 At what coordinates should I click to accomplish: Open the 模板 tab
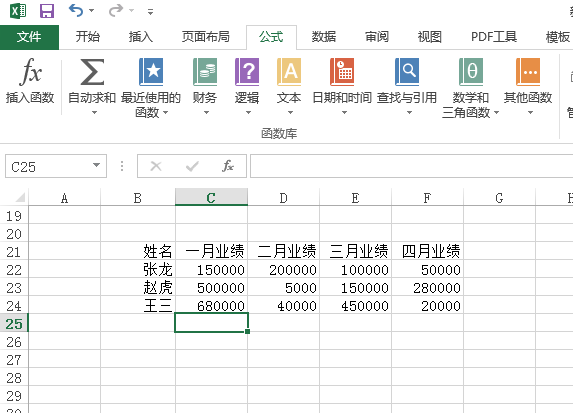coord(558,37)
